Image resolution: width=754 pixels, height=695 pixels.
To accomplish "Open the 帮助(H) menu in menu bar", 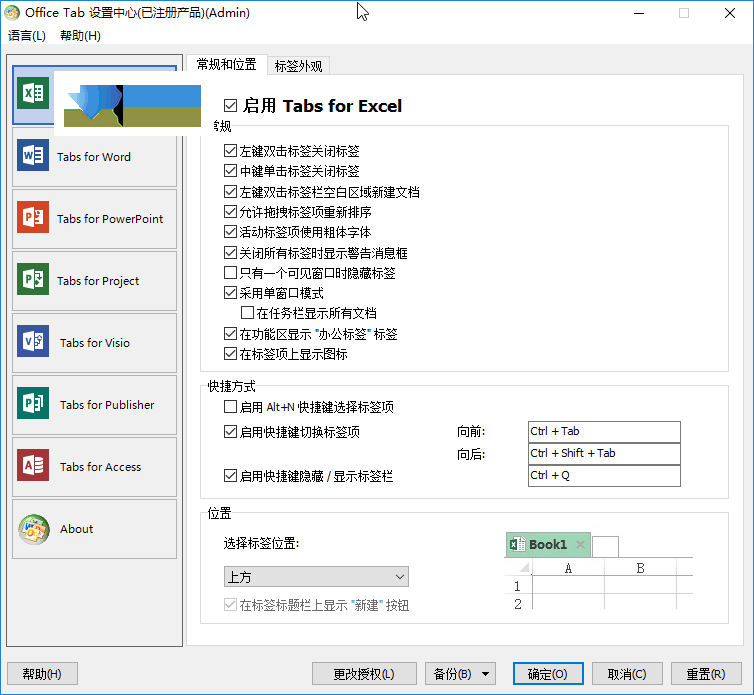I will coord(80,36).
